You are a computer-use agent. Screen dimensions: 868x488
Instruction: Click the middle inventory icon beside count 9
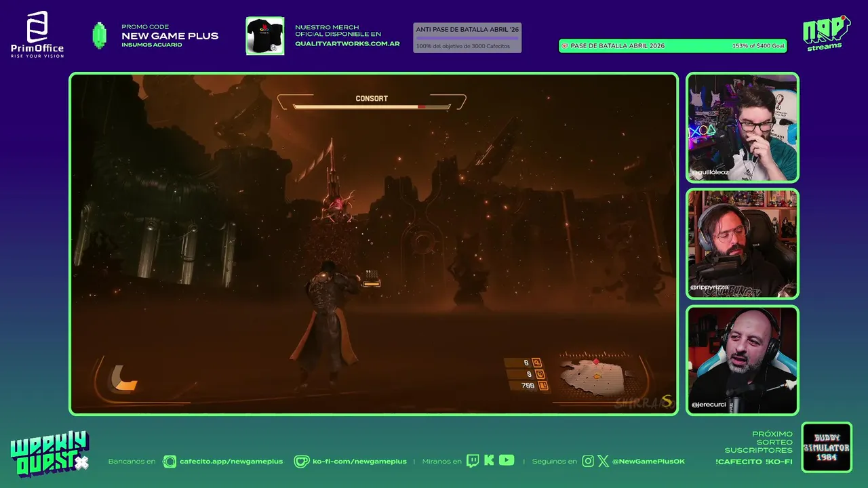pyautogui.click(x=540, y=374)
